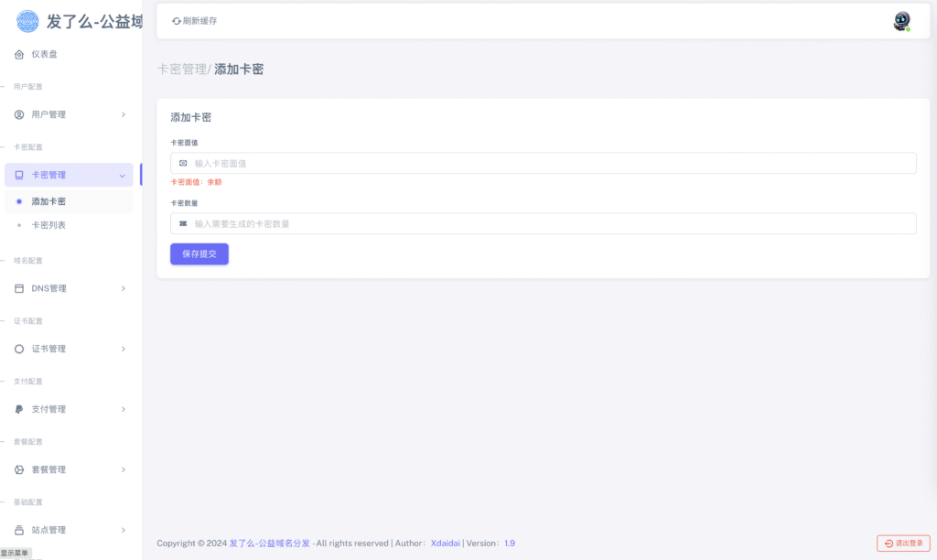Click the logout arrow icon
Viewport: 937px width, 560px height.
(889, 544)
